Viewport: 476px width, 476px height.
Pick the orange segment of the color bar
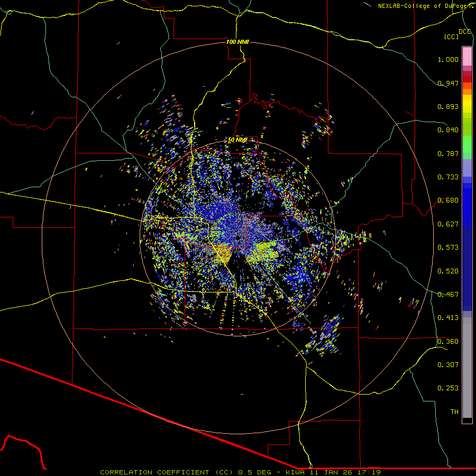[x=467, y=91]
